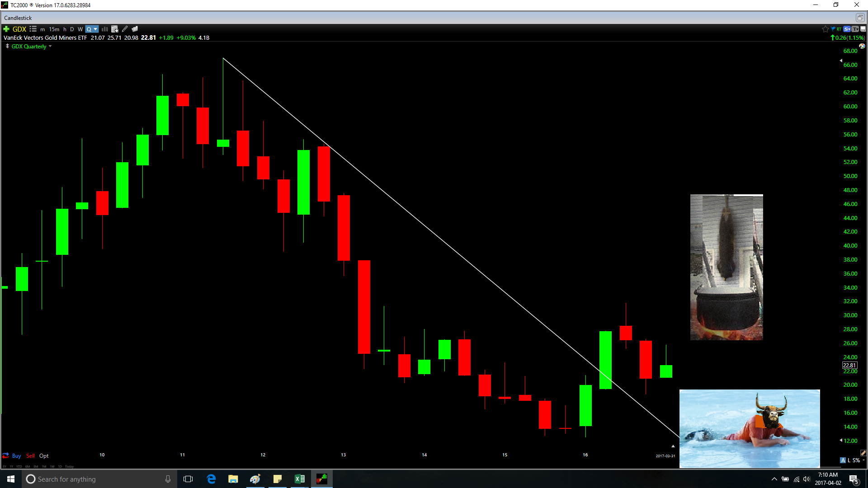Save the chart layout with the floppy disk icon

click(863, 29)
